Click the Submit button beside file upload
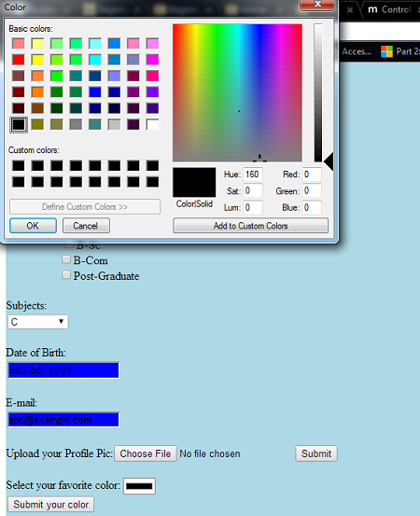 pyautogui.click(x=316, y=453)
